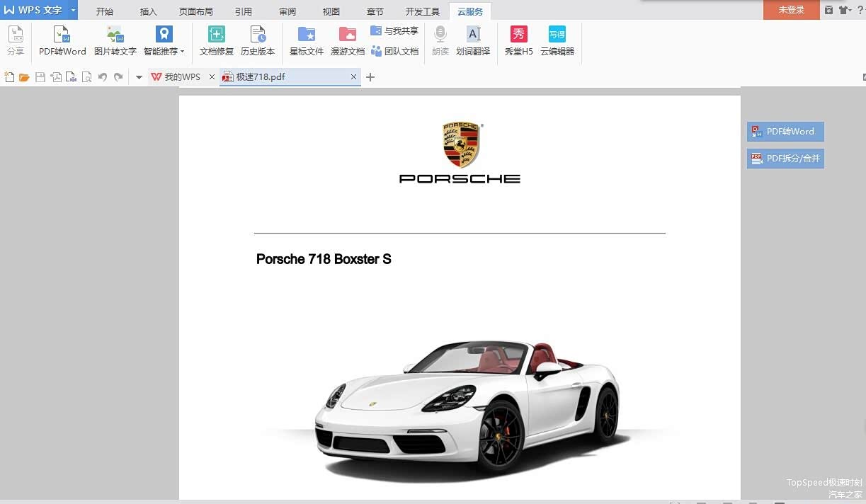This screenshot has width=866, height=504.
Task: Switch to the 插入 ribbon tab
Action: 149,11
